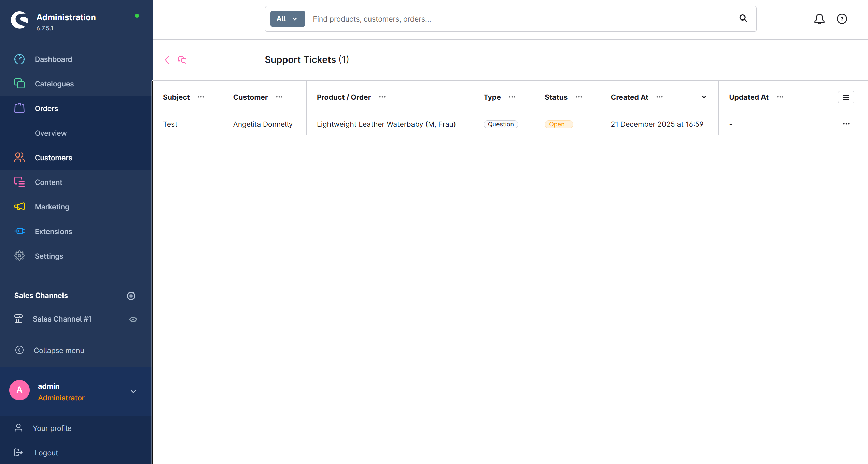Open Created At column options dots

(x=660, y=97)
